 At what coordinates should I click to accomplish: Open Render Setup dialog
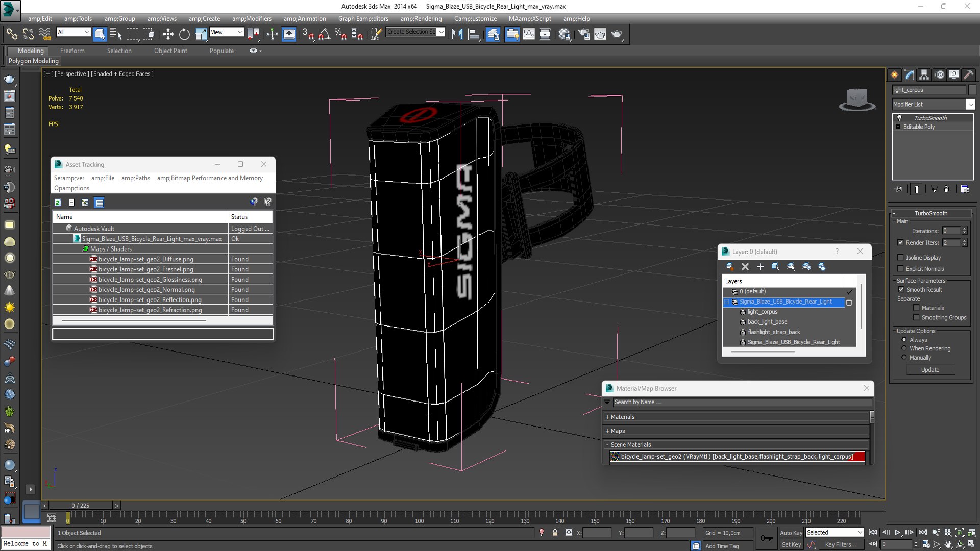tap(584, 34)
